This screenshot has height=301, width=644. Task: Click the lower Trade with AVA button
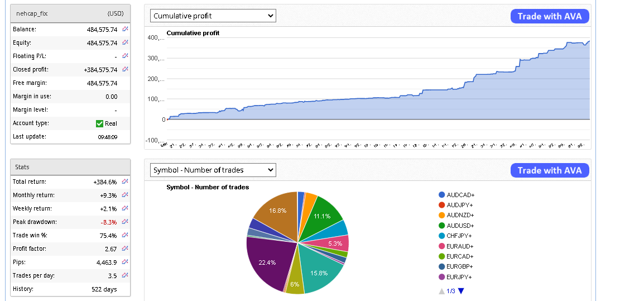point(549,170)
